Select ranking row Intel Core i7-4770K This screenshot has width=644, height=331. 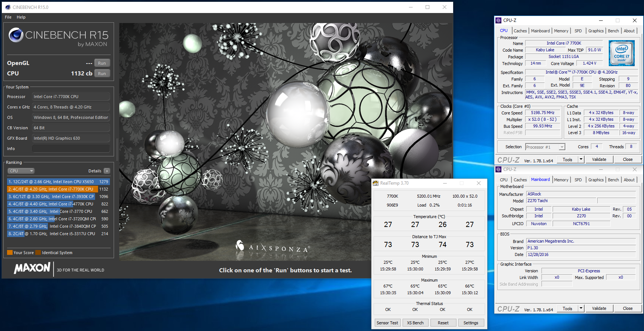(58, 204)
